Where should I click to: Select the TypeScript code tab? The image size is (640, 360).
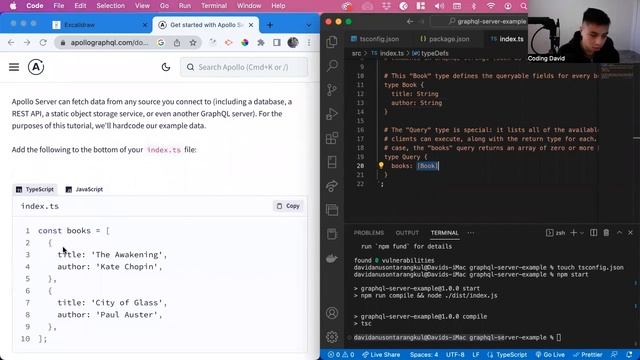(x=35, y=189)
